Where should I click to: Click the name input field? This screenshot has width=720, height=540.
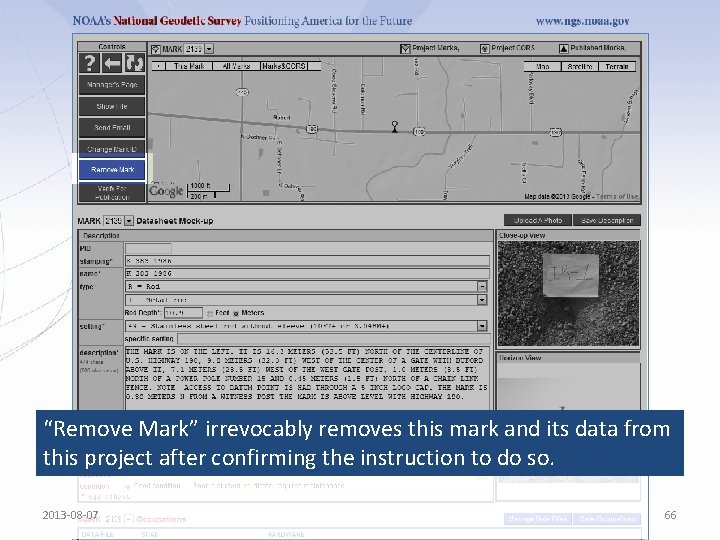click(307, 274)
